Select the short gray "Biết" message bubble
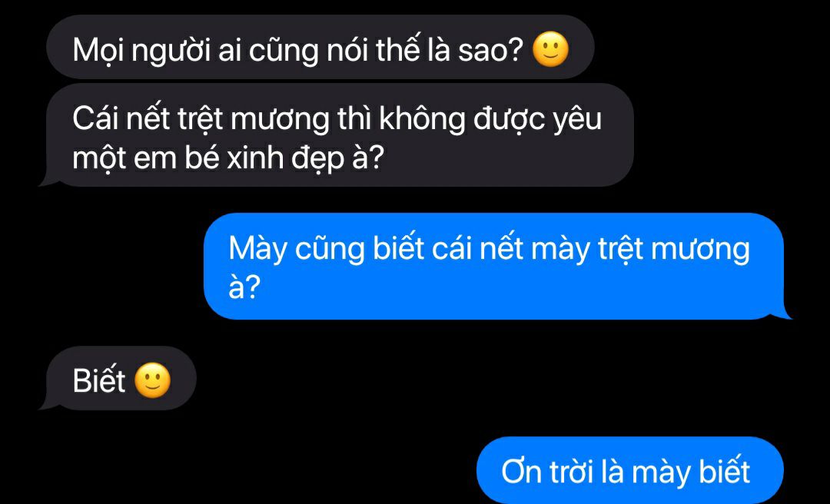 coord(118,379)
